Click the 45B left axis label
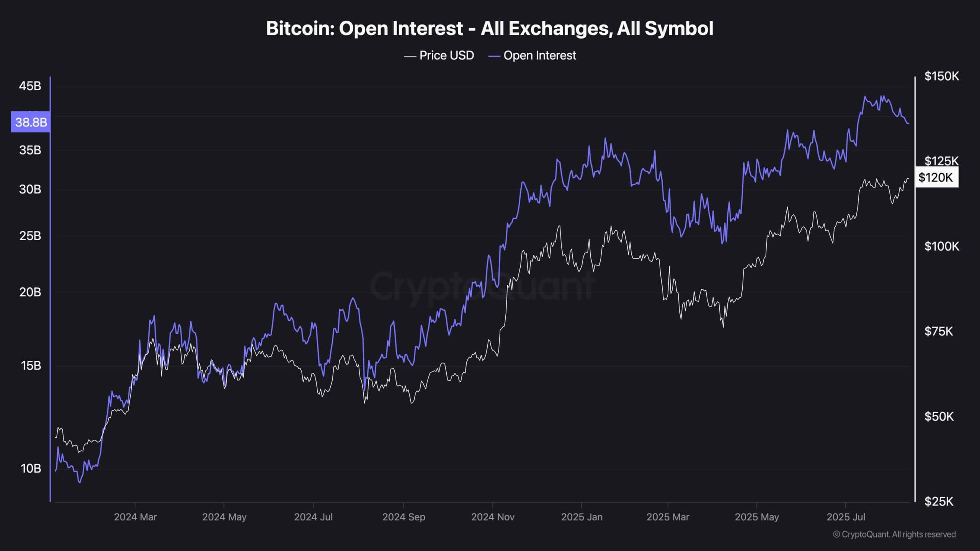Image resolution: width=980 pixels, height=551 pixels. (x=30, y=86)
